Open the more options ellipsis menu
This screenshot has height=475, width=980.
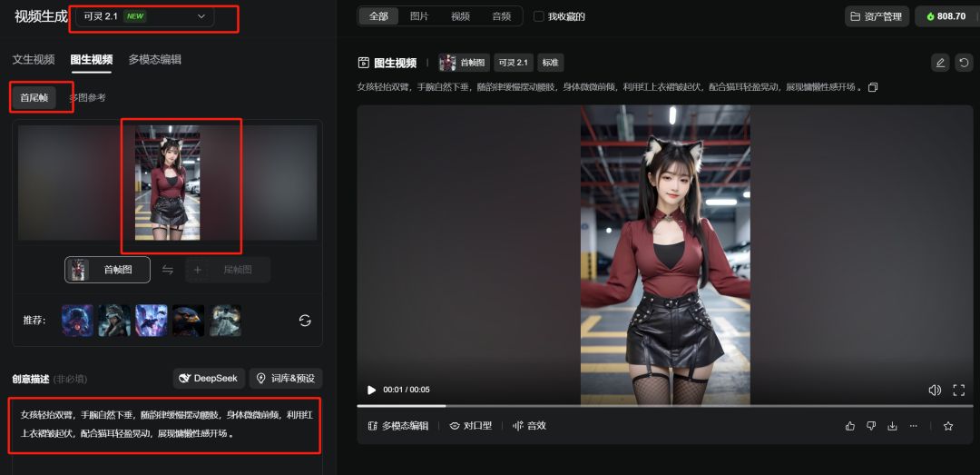914,426
